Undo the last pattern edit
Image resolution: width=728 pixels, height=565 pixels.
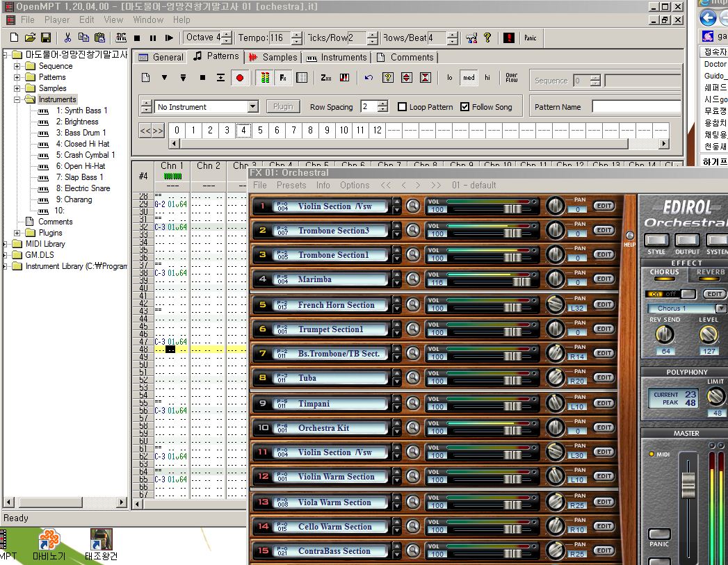[369, 77]
